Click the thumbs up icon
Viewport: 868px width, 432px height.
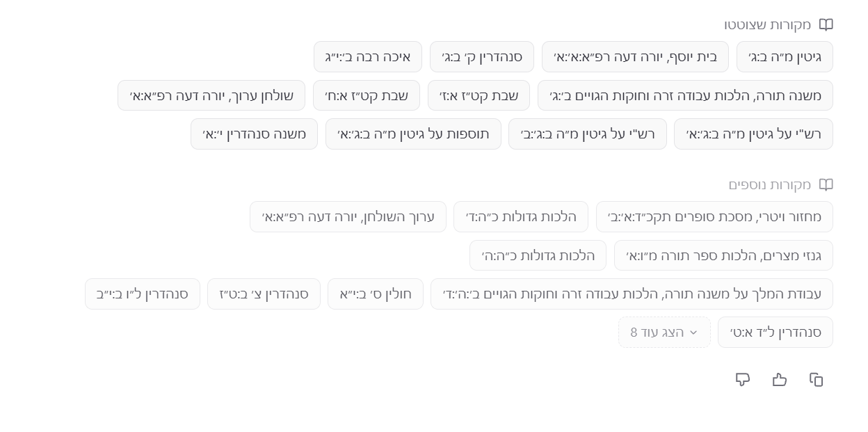click(779, 379)
